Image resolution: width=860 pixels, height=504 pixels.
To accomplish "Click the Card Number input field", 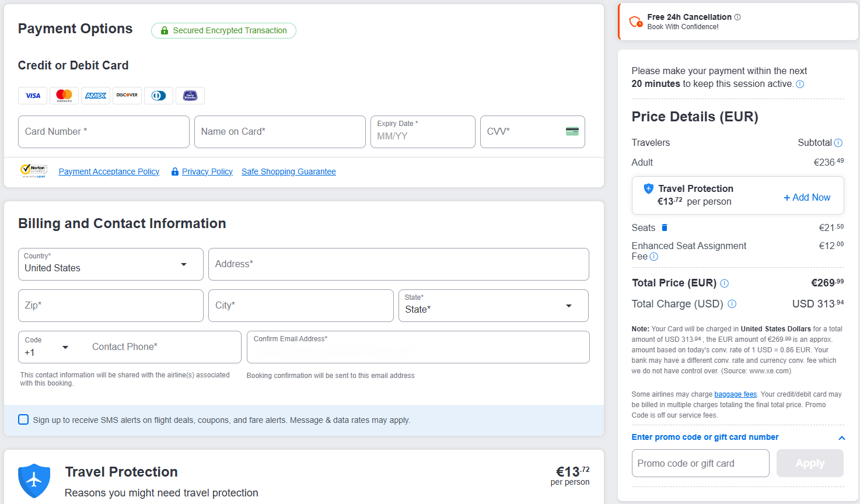I will 104,132.
